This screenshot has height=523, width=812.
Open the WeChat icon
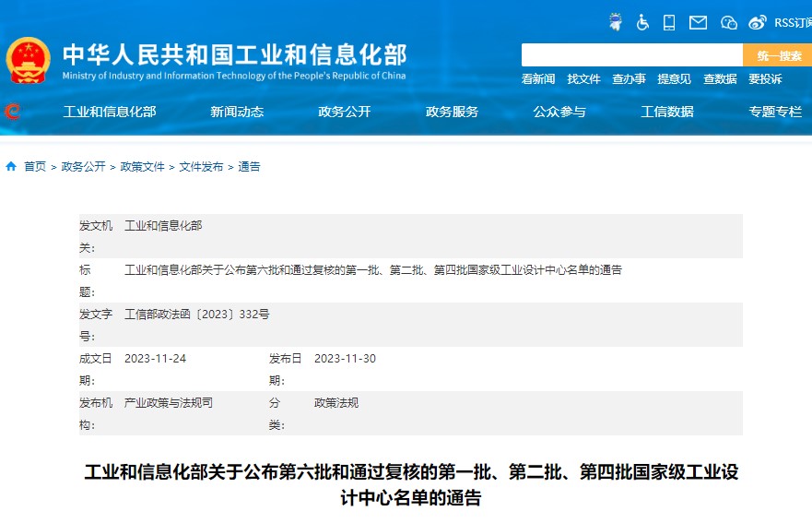pyautogui.click(x=729, y=22)
